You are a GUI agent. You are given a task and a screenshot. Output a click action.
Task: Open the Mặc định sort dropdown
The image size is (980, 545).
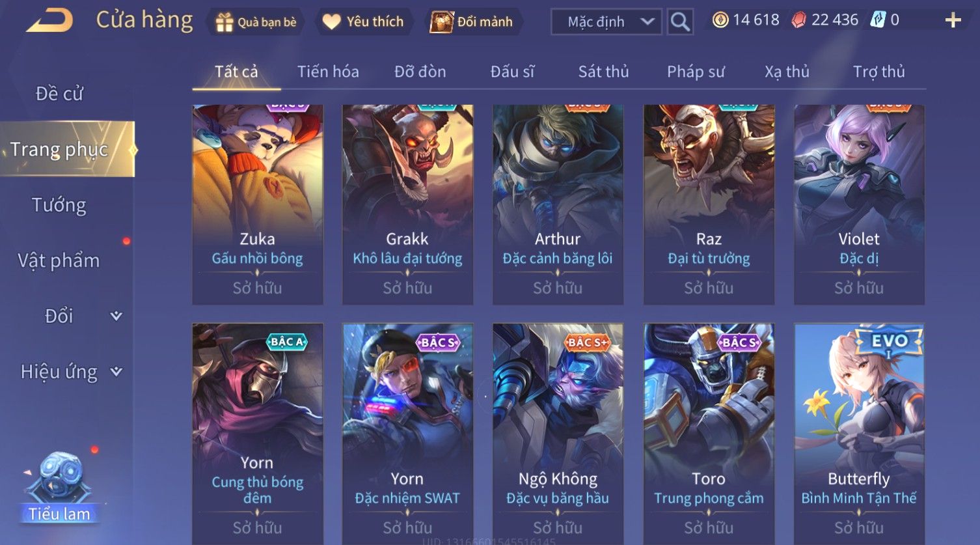click(x=606, y=22)
